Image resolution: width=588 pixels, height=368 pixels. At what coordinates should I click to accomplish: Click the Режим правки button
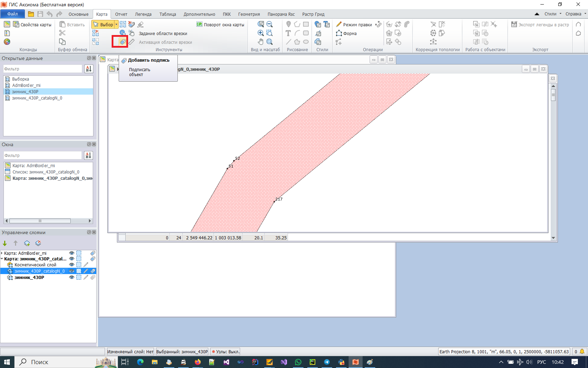354,25
